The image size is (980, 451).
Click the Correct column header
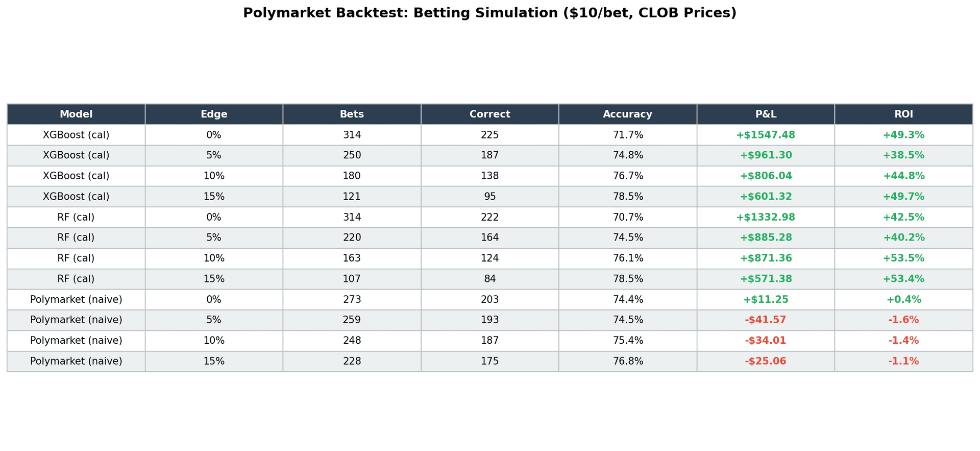489,114
